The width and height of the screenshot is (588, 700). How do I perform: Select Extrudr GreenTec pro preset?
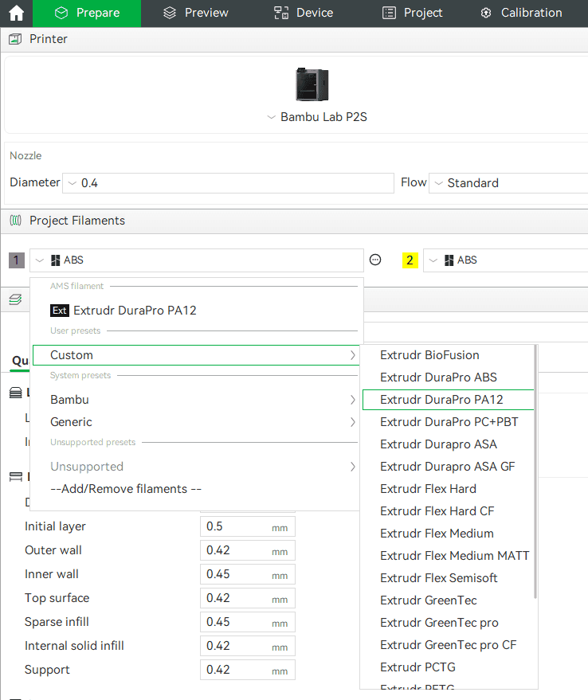(x=448, y=623)
